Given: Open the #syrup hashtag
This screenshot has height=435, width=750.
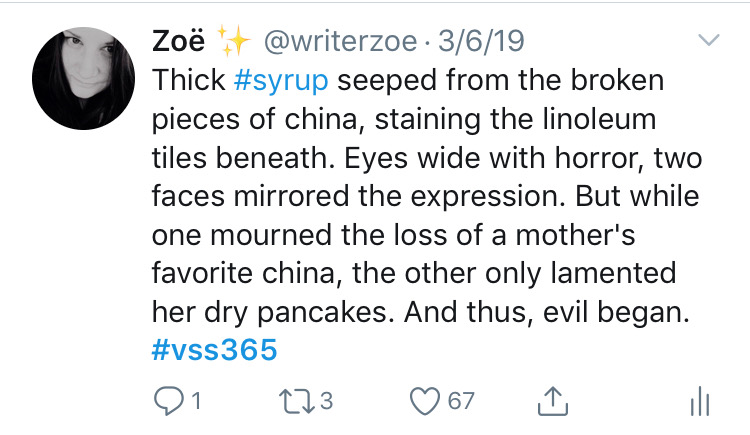Looking at the screenshot, I should click(281, 80).
